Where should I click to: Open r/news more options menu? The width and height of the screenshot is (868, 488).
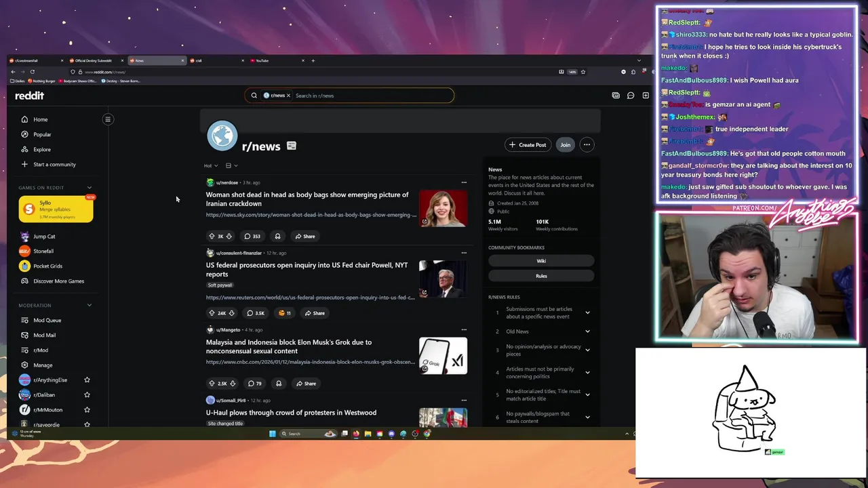click(x=587, y=144)
